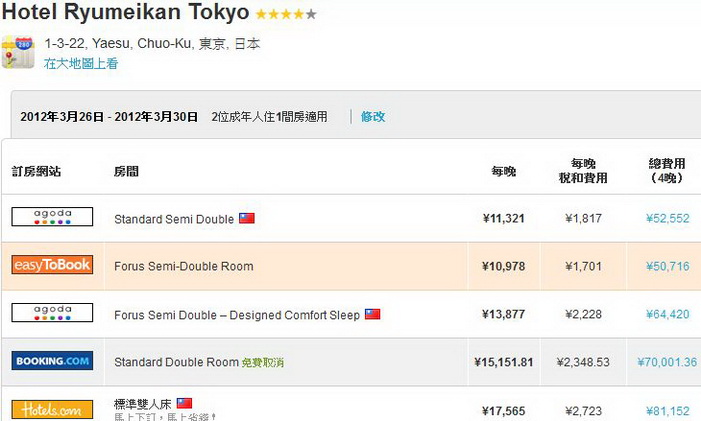Viewport: 701px width, 421px height.
Task: Click 修改 to change dates
Action: click(373, 117)
